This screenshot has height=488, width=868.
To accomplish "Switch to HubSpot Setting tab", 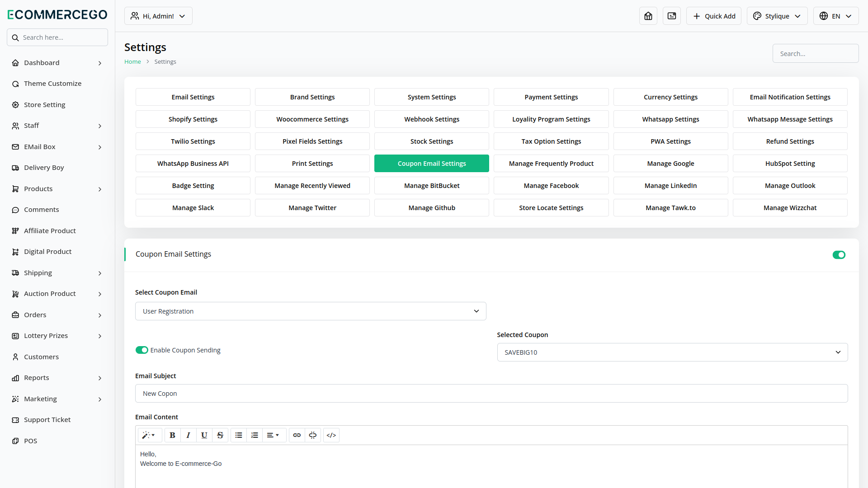I will [790, 164].
